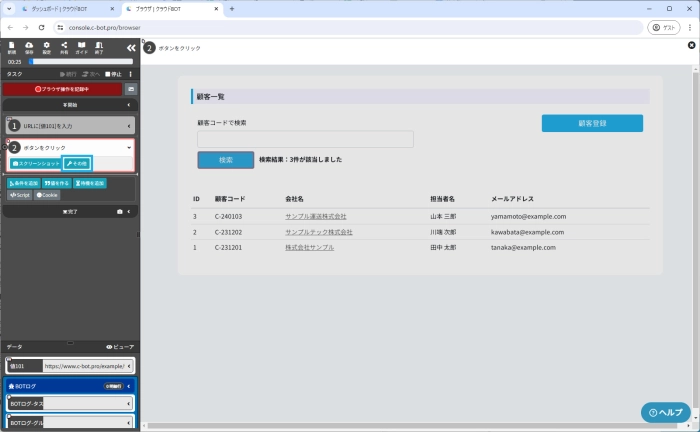Click the camera スクリーンショット button
The width and height of the screenshot is (700, 432).
coord(35,162)
